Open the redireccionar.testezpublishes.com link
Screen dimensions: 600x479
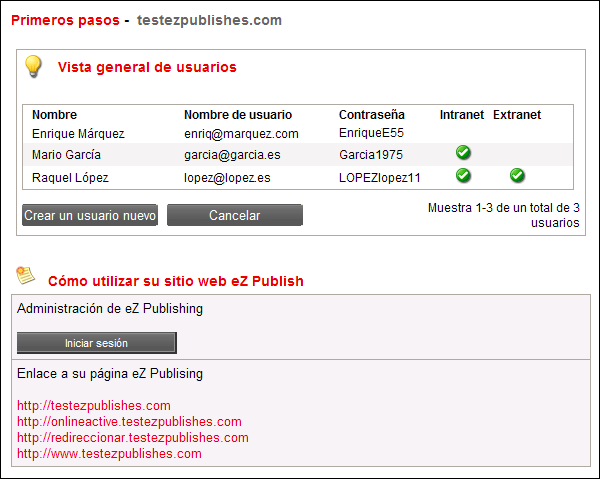(133, 438)
